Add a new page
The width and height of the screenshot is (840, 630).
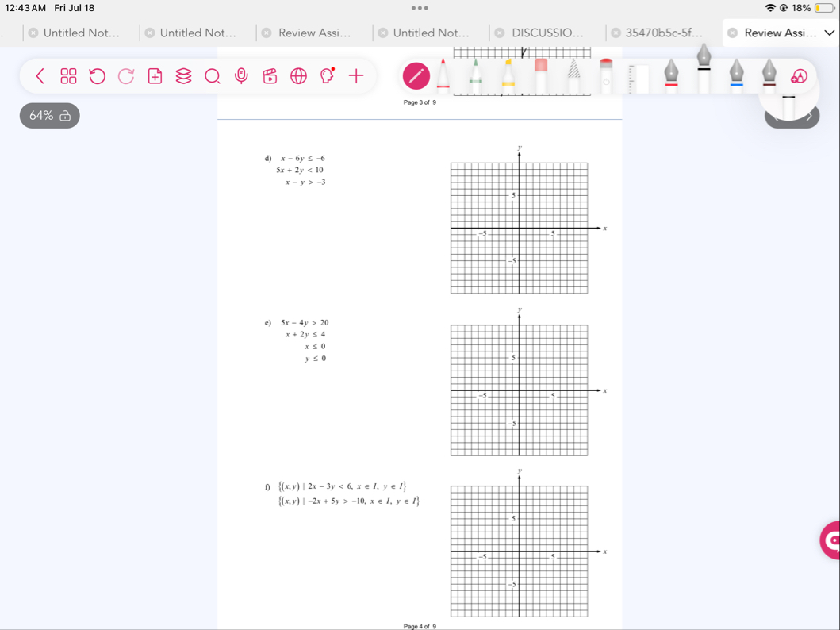(x=155, y=76)
